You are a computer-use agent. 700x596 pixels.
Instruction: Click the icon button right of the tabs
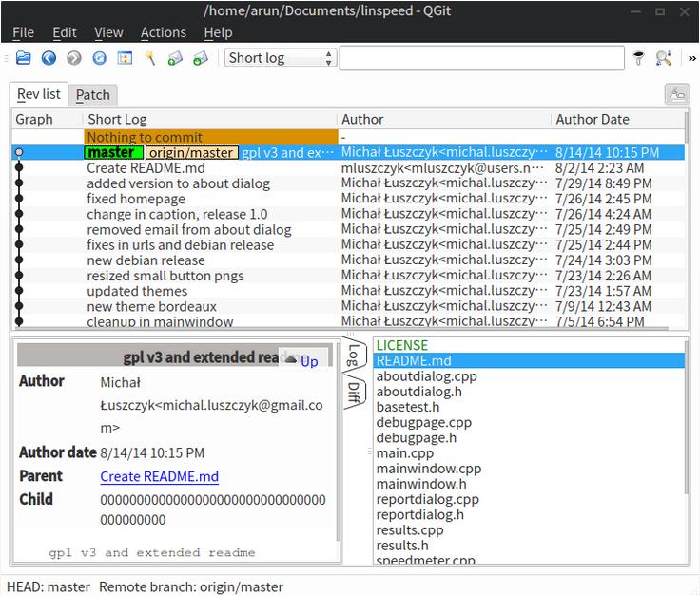(x=676, y=93)
